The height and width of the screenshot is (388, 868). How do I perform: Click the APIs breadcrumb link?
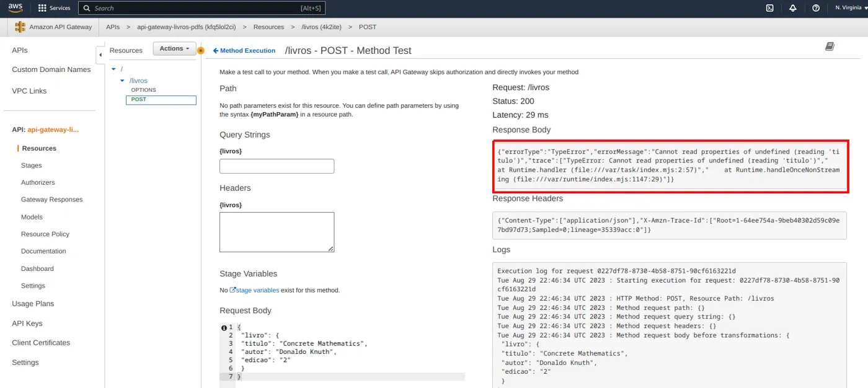click(113, 27)
